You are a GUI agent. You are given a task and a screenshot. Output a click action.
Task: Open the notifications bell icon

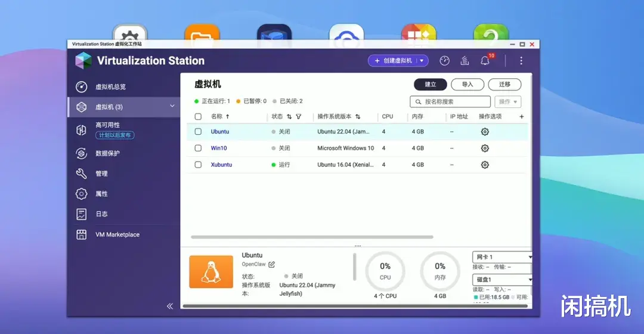click(x=485, y=61)
